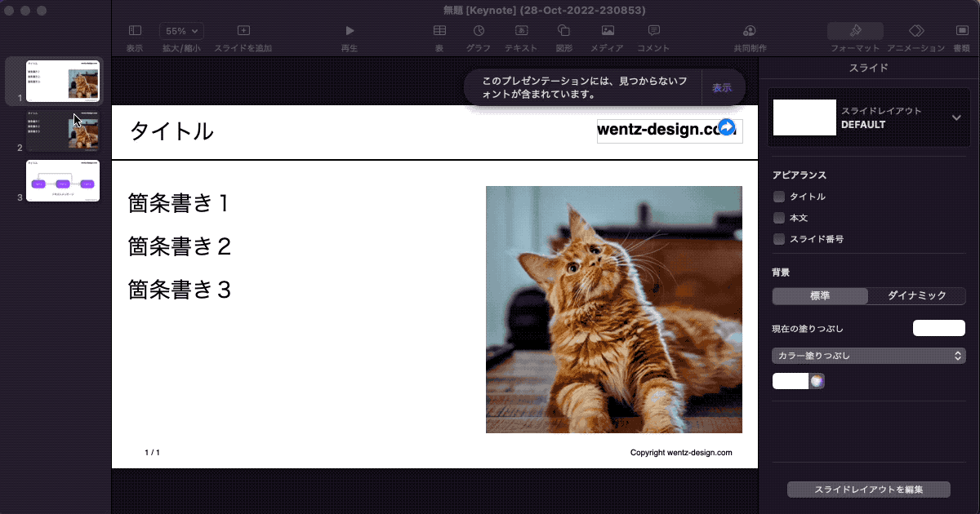Viewport: 980px width, 514px height.
Task: Open the カラー塗りつぶし dropdown
Action: [868, 355]
